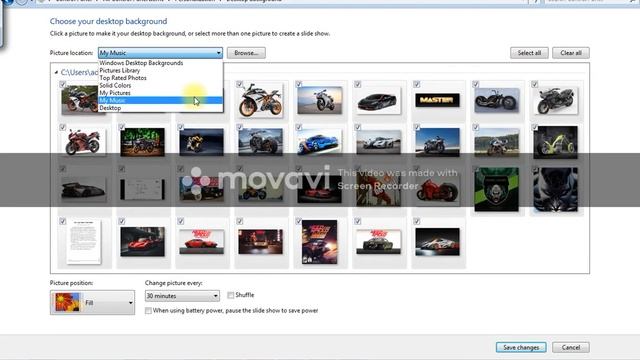Select the motorcycle under blue sky thumbnail
This screenshot has height=360, width=640.
[x=437, y=142]
